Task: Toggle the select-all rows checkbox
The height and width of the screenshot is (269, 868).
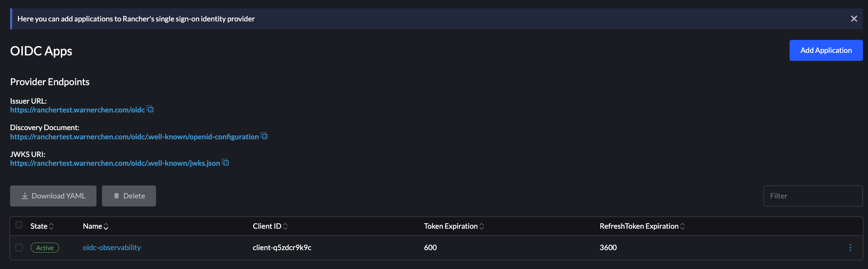Action: pyautogui.click(x=19, y=225)
